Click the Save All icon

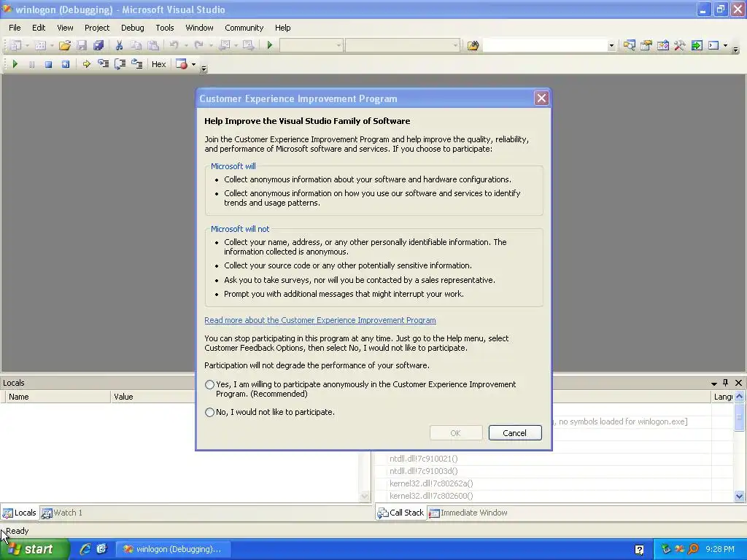(x=98, y=46)
